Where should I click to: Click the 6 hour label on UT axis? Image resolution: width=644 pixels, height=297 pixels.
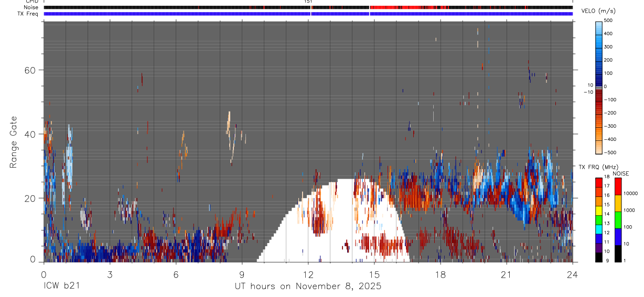point(176,274)
